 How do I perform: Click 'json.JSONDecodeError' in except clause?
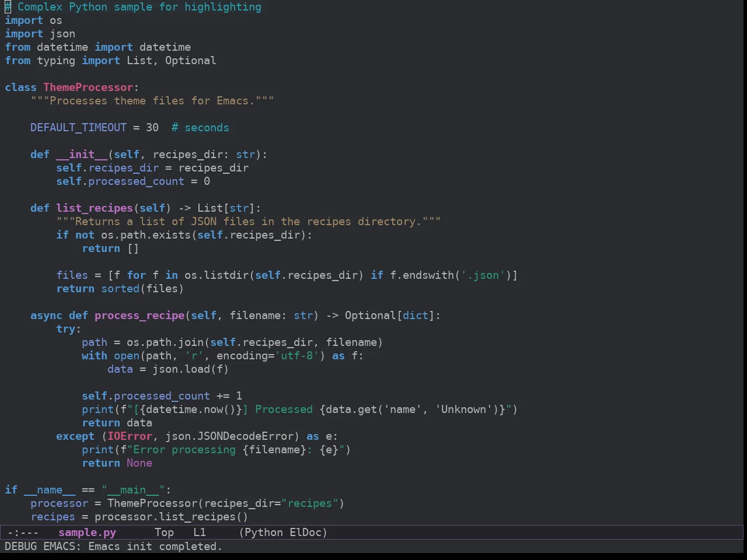229,436
